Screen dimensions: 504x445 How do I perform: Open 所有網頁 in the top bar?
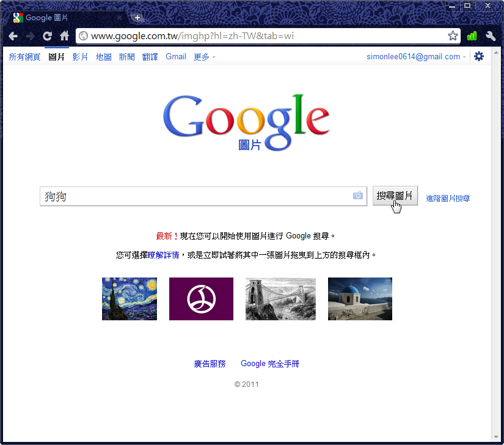coord(25,57)
